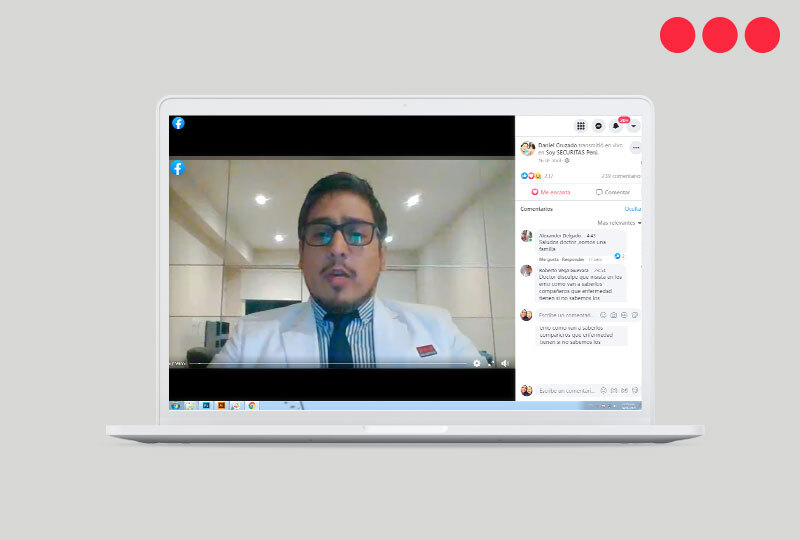800x540 pixels.
Task: Add a sticker in the upper comment box
Action: click(x=635, y=315)
